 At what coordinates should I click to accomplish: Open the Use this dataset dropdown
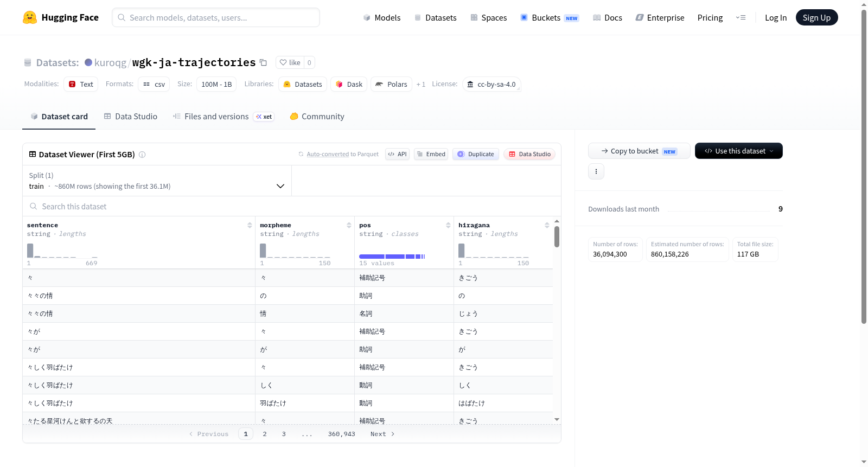pos(739,151)
